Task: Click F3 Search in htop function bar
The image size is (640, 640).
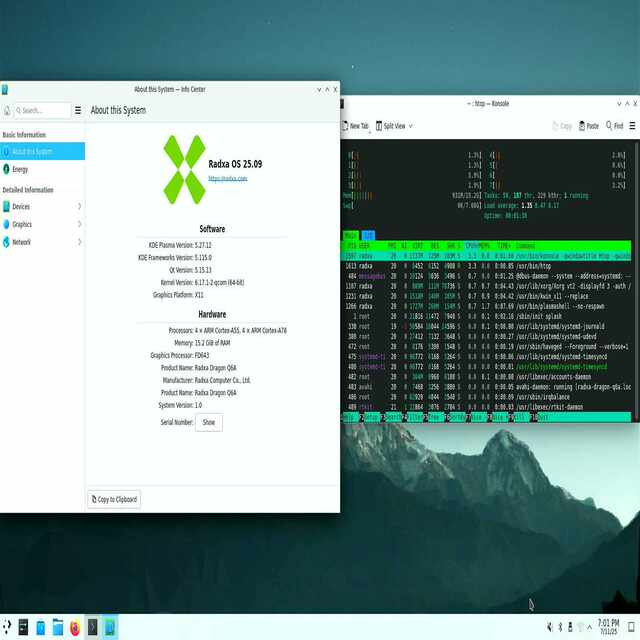Action: 393,417
